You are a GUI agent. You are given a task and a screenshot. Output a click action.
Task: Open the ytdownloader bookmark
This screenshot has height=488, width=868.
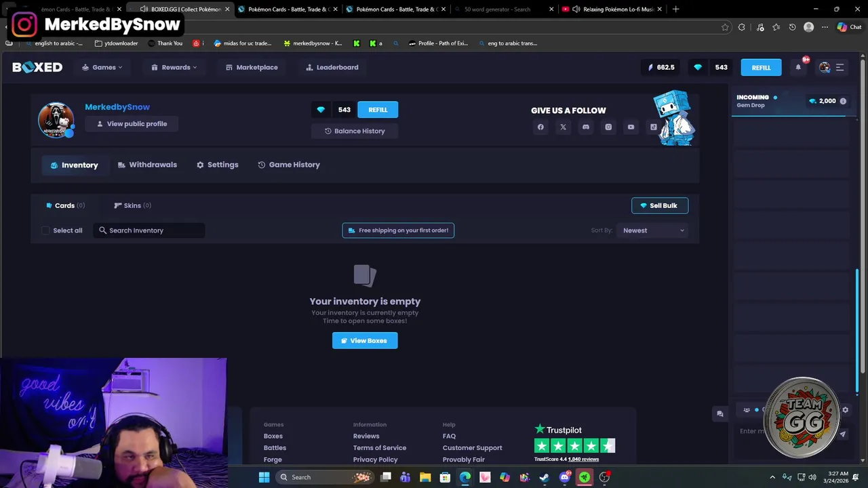click(116, 43)
